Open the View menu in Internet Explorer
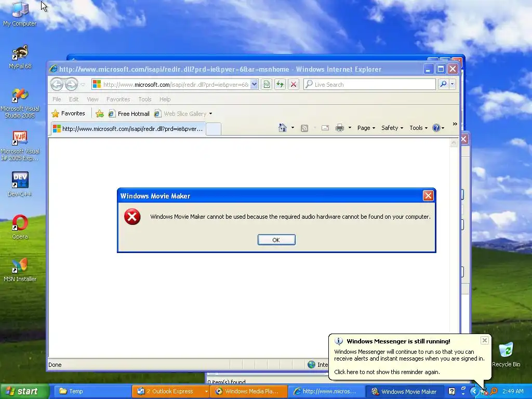 (x=92, y=99)
